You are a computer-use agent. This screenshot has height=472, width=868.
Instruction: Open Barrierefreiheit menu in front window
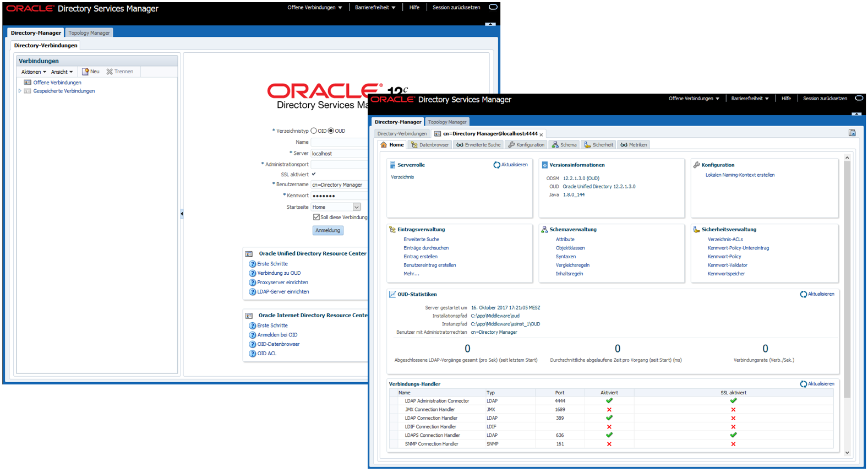coord(750,99)
